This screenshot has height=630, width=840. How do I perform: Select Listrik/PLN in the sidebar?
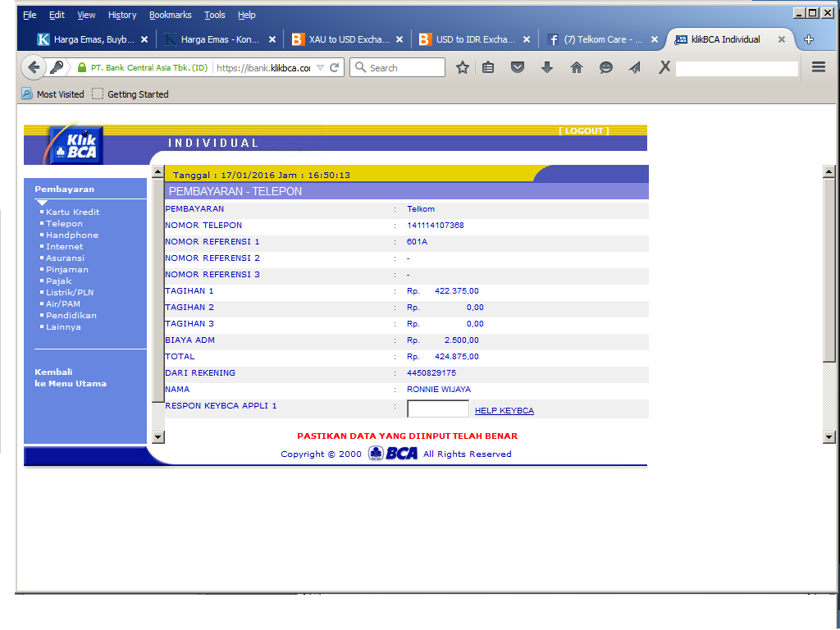click(70, 293)
